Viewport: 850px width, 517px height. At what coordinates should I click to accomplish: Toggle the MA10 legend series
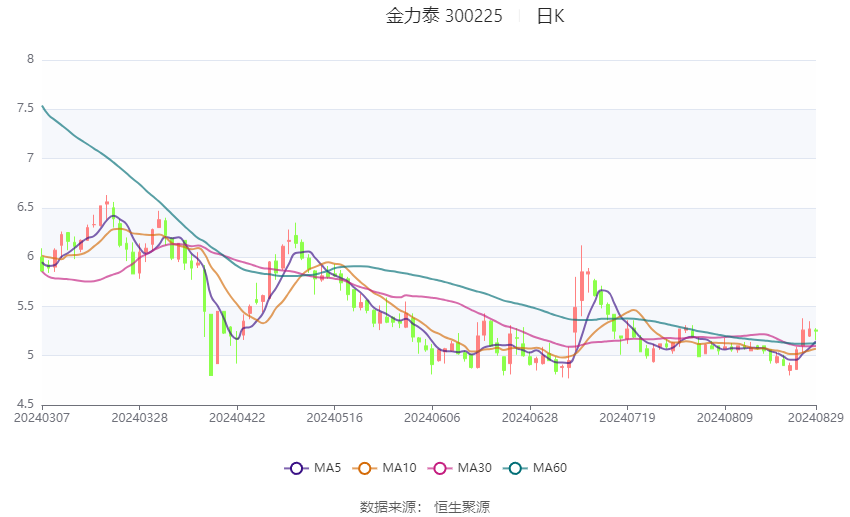click(x=384, y=468)
